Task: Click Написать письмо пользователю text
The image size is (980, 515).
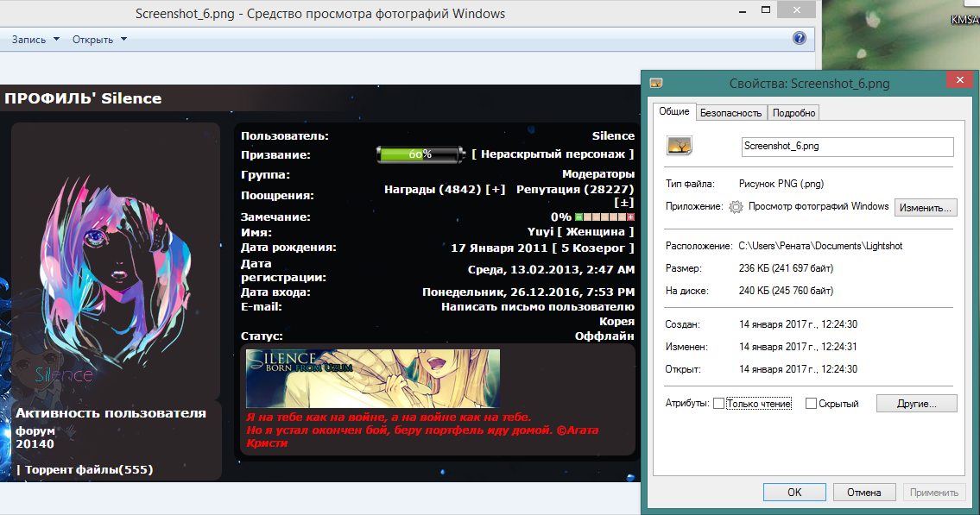Action: tap(538, 306)
